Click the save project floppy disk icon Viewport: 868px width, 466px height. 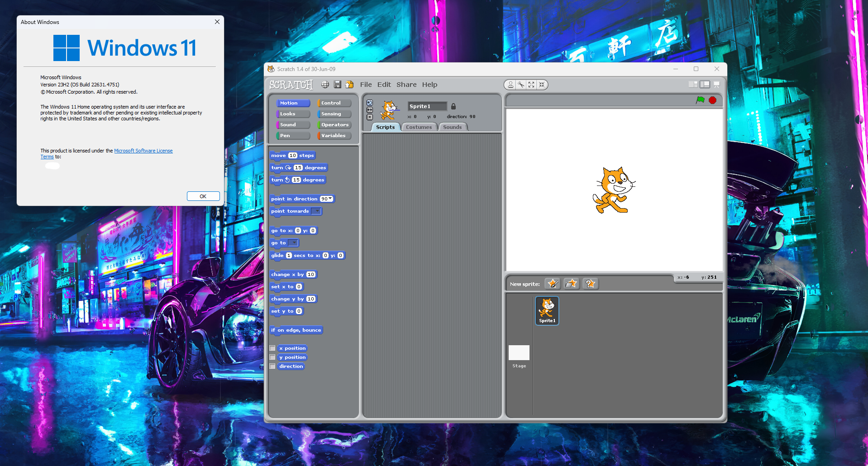(x=337, y=85)
